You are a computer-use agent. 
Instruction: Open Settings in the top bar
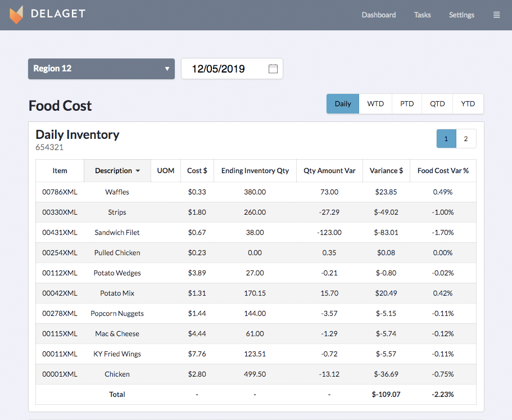(x=461, y=15)
